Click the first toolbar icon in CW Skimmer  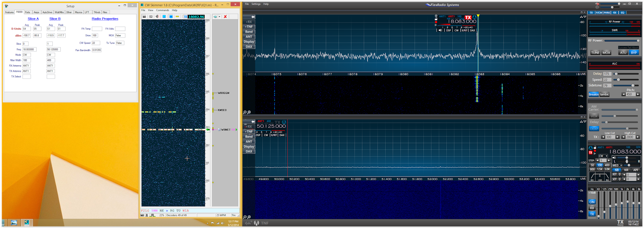pyautogui.click(x=144, y=17)
